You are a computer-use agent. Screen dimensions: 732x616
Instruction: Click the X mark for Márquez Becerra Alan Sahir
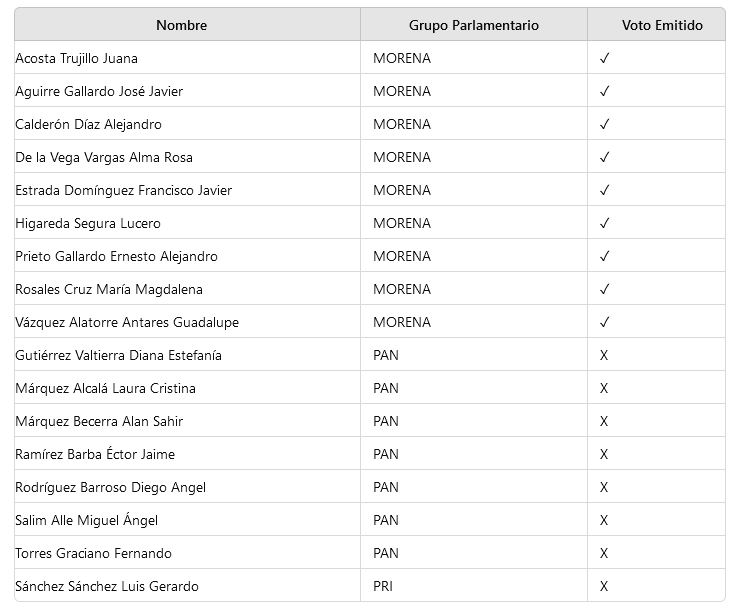point(604,421)
